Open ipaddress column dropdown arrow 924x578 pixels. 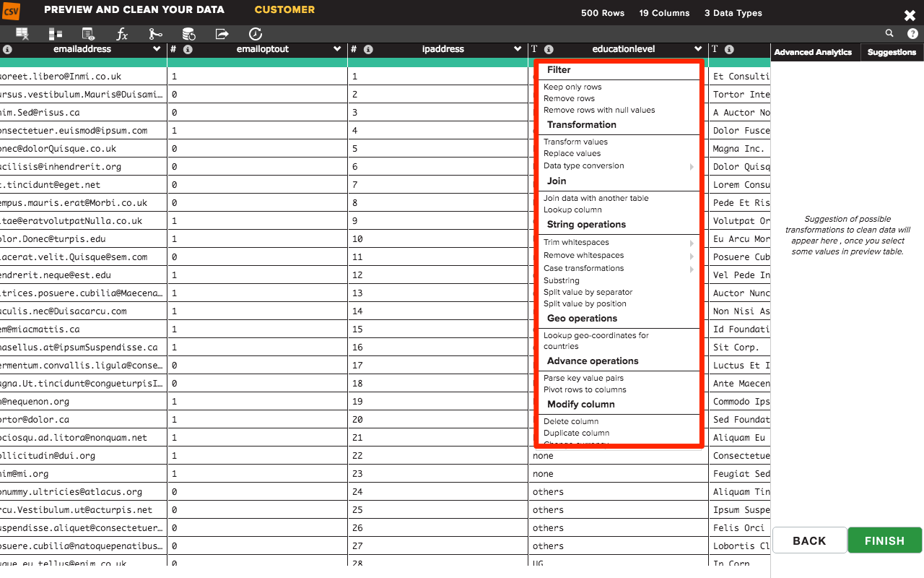coord(518,50)
